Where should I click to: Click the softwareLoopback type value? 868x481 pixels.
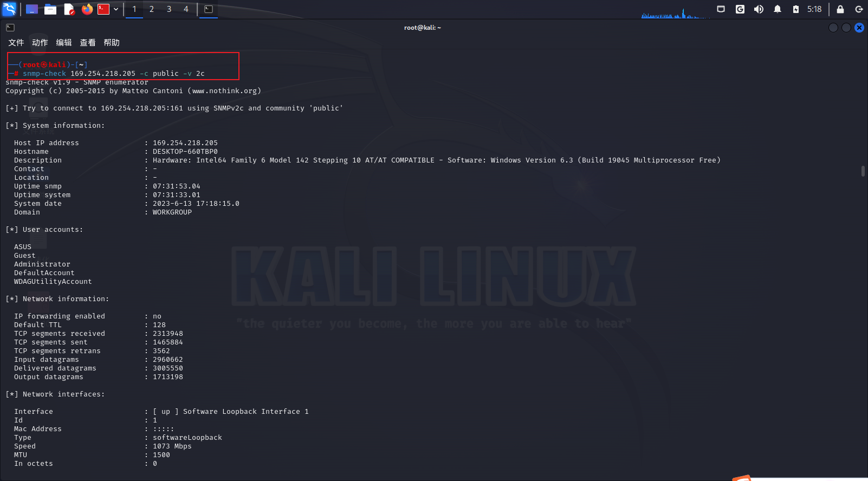pyautogui.click(x=187, y=438)
